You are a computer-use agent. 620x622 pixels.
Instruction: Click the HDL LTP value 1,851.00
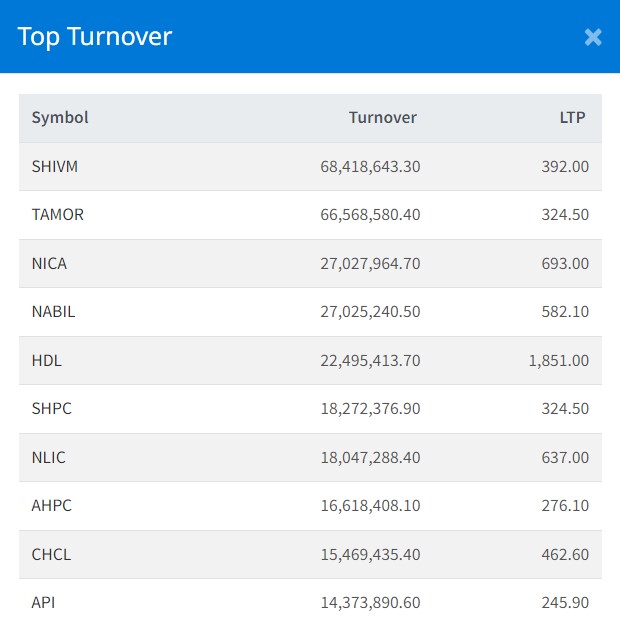pos(558,360)
